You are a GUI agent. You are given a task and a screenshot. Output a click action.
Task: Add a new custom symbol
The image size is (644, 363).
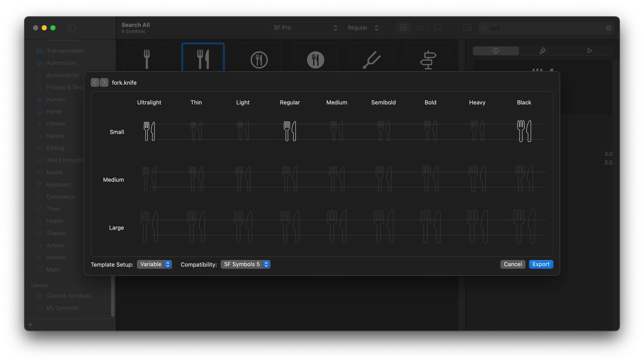point(30,325)
